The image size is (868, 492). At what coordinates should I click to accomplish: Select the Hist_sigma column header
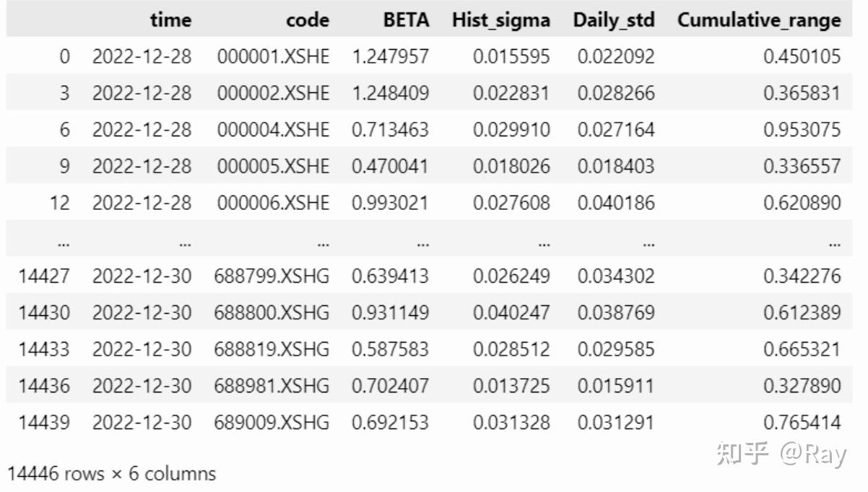tap(500, 20)
